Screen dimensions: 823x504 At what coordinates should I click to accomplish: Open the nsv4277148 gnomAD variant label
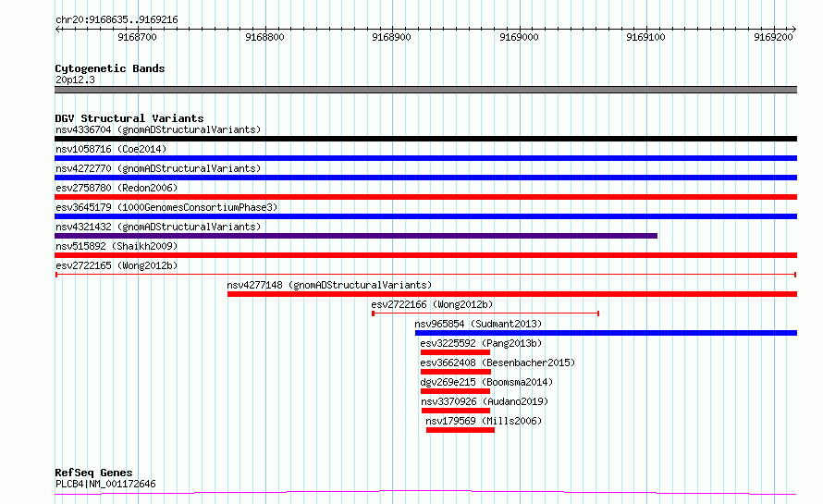329,285
